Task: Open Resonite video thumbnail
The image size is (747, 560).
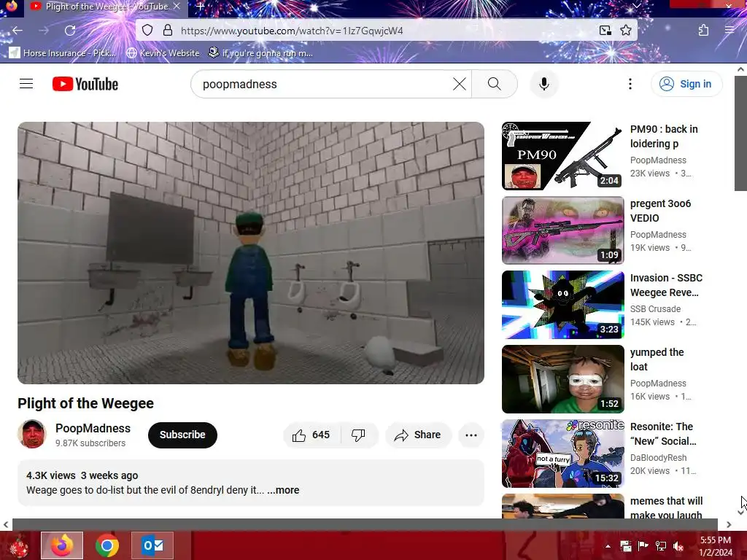Action: [x=562, y=453]
